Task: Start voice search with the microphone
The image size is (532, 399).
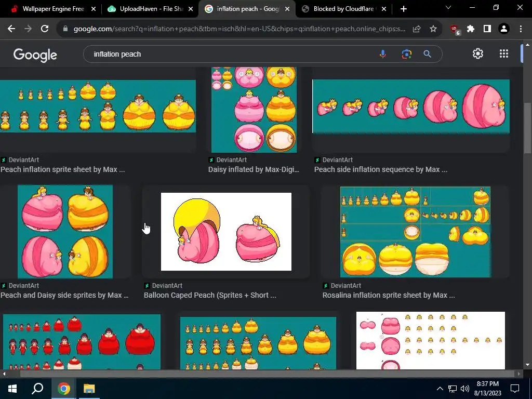Action: pyautogui.click(x=383, y=54)
